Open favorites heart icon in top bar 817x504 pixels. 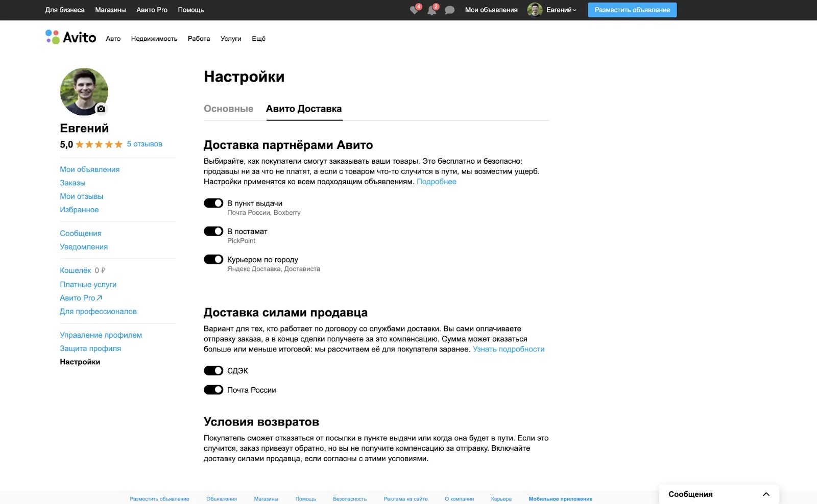click(414, 10)
